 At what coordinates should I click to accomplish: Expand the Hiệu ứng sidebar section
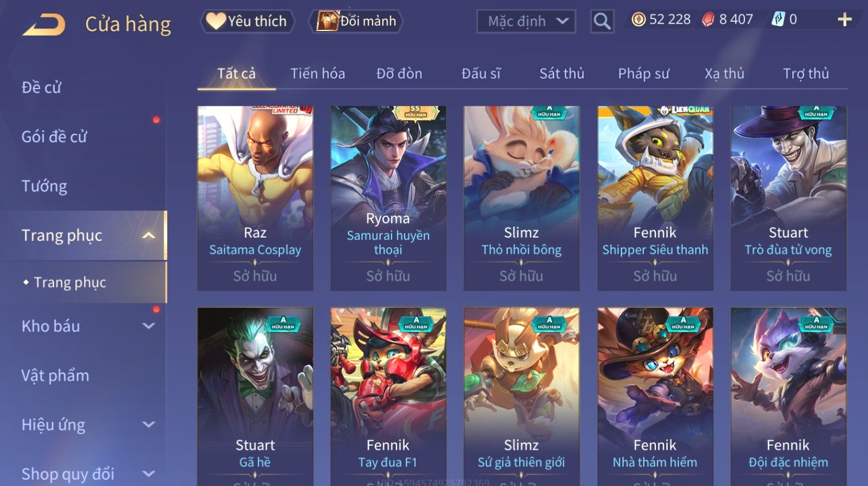click(148, 424)
